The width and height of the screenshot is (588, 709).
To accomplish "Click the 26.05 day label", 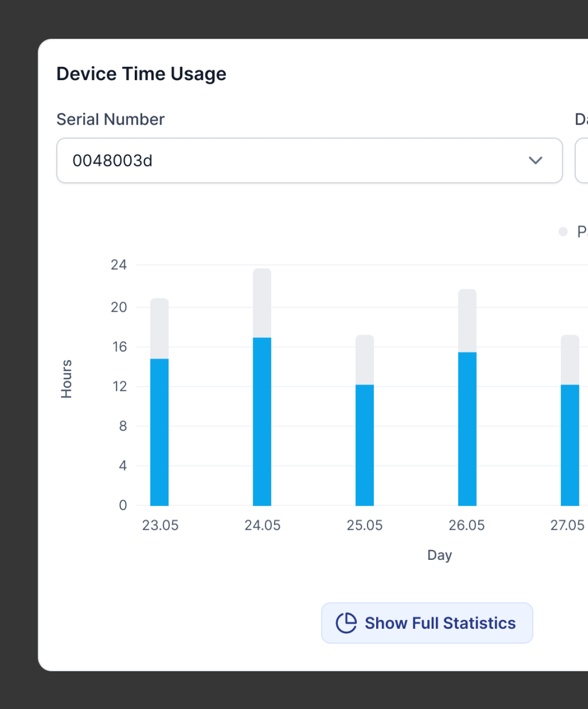I will (x=467, y=525).
